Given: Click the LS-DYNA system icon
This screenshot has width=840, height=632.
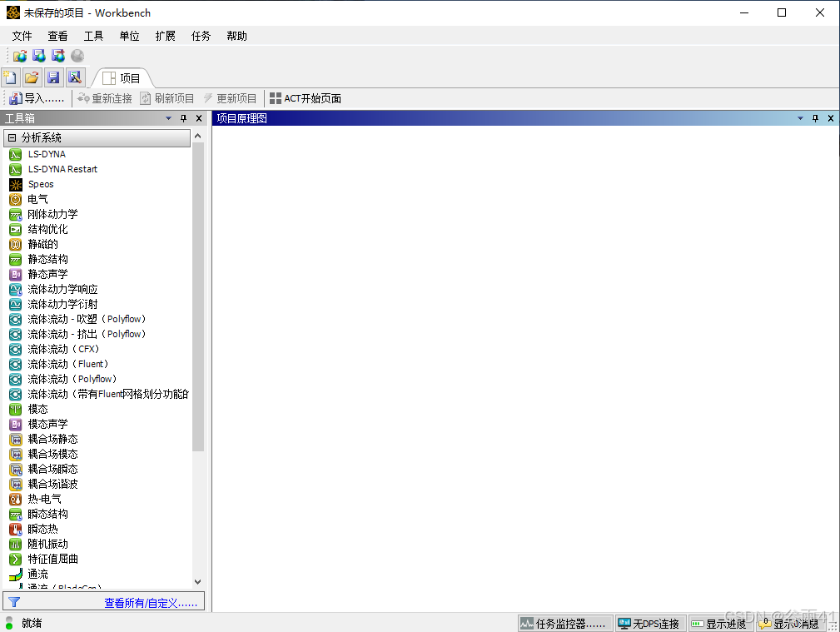Looking at the screenshot, I should 16,154.
